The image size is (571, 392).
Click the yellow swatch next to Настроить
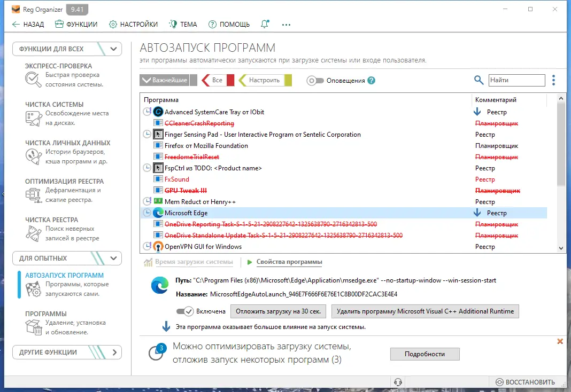[288, 80]
